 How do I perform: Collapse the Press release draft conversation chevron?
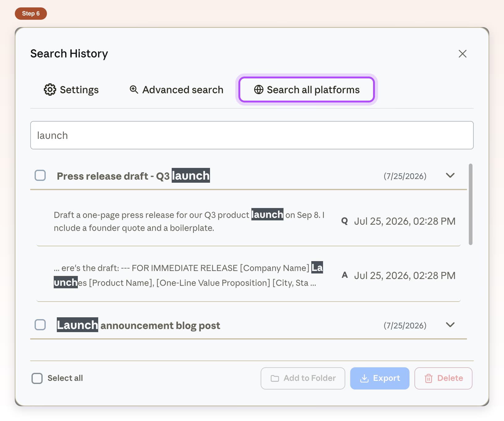(x=450, y=175)
